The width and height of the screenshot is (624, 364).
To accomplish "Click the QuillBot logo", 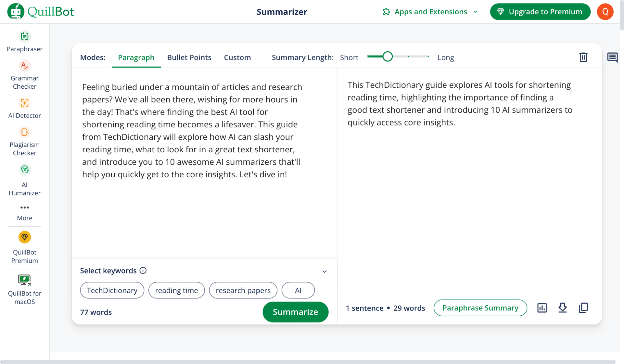I will [x=41, y=12].
